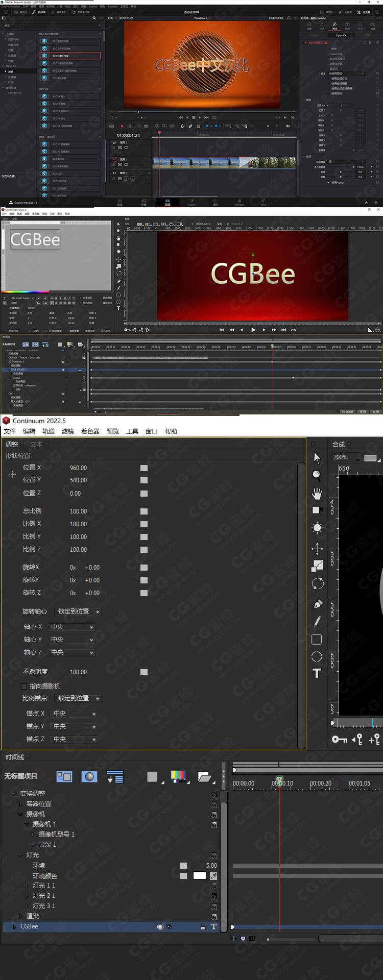Click the green playhead marker in timeline
383x980 pixels.
(279, 781)
